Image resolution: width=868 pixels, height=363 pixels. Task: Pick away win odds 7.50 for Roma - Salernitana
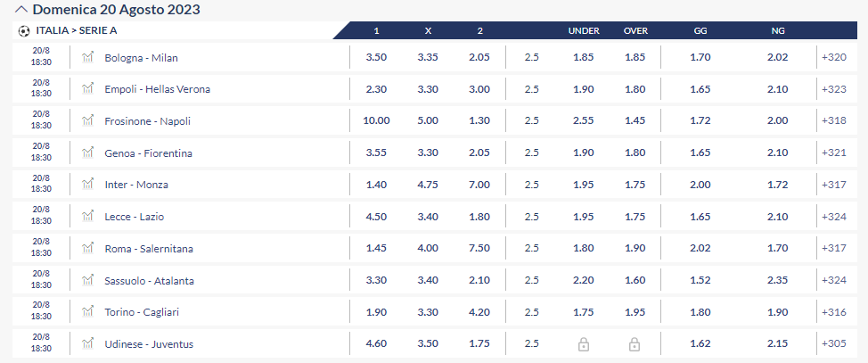pyautogui.click(x=479, y=248)
